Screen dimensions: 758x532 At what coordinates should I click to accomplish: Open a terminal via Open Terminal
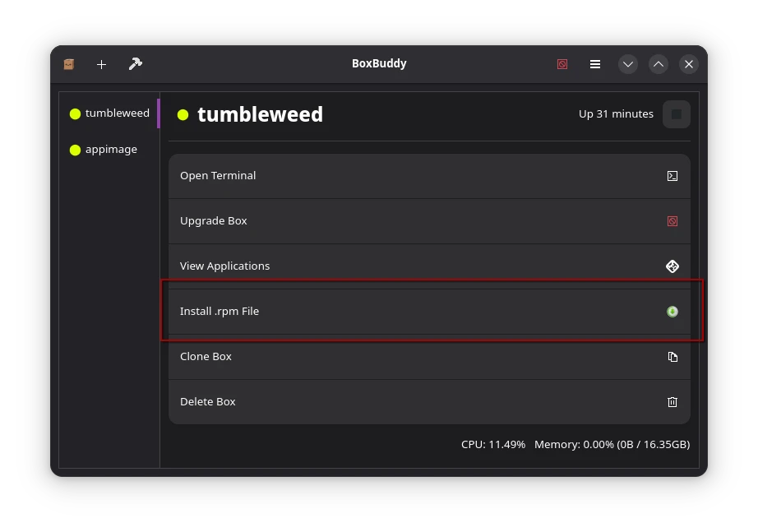(218, 175)
